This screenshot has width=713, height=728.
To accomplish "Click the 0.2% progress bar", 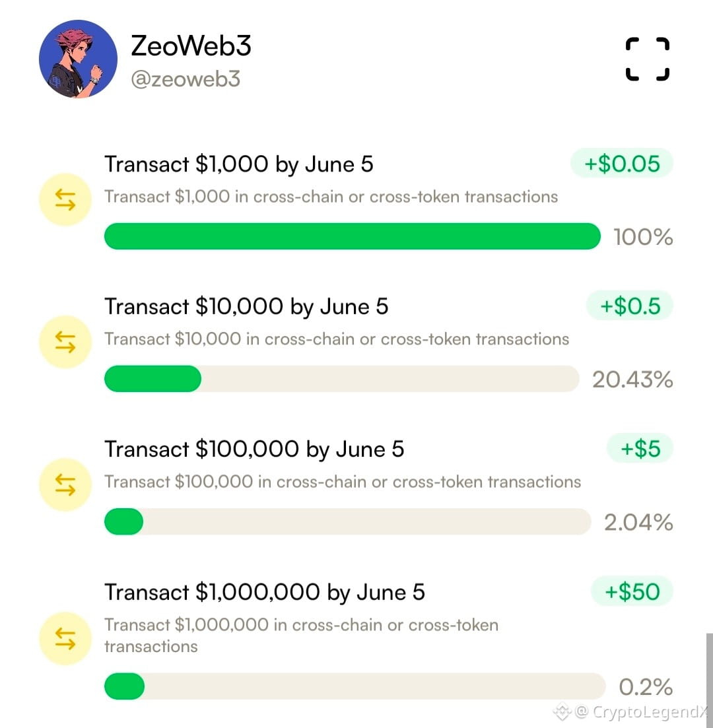I will coord(355,686).
